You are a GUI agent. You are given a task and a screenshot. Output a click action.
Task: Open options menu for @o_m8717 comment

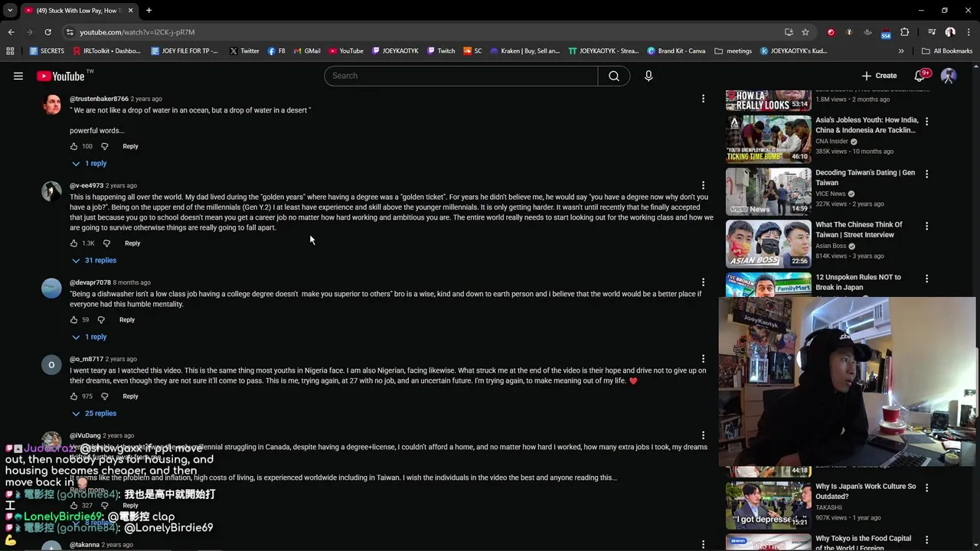point(703,359)
